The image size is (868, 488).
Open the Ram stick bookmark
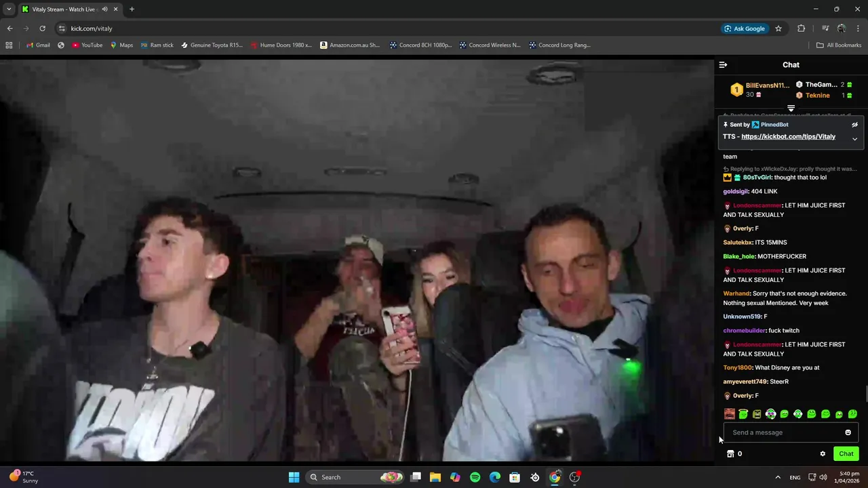tap(157, 45)
